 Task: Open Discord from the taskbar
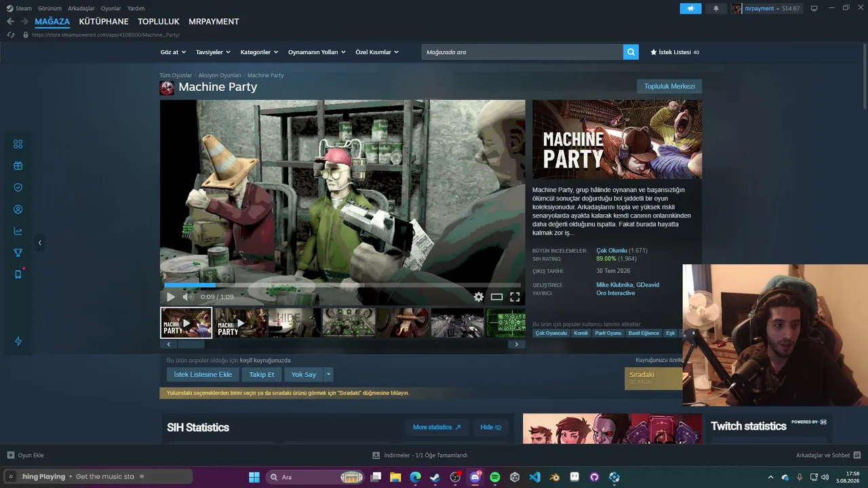click(x=475, y=477)
